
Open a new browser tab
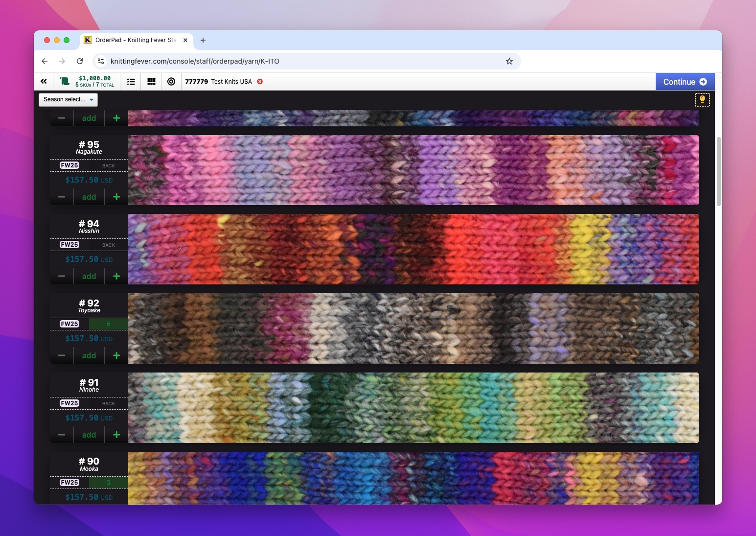(203, 40)
